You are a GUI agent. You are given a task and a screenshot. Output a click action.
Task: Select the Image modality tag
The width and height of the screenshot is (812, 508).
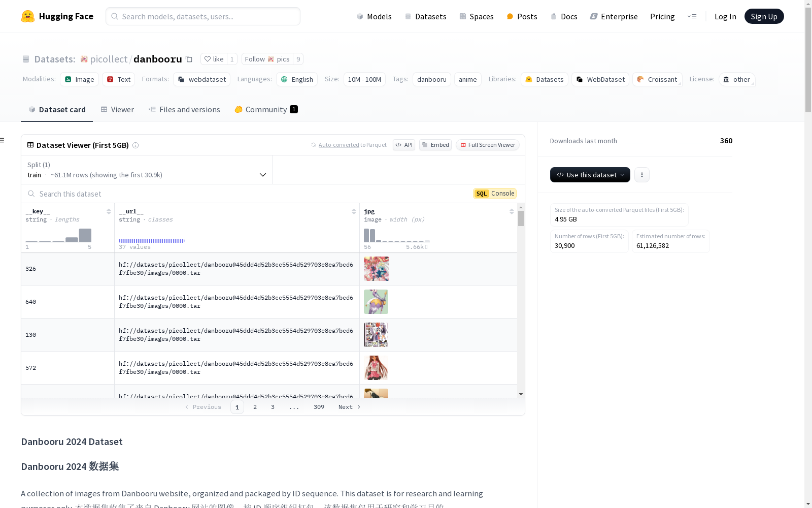point(80,79)
